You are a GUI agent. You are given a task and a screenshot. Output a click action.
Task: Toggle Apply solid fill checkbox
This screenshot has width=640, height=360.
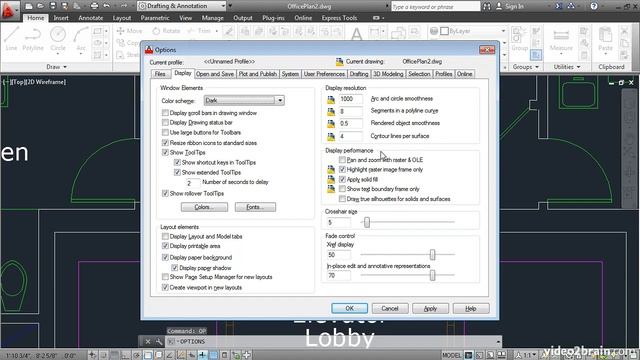click(x=342, y=179)
